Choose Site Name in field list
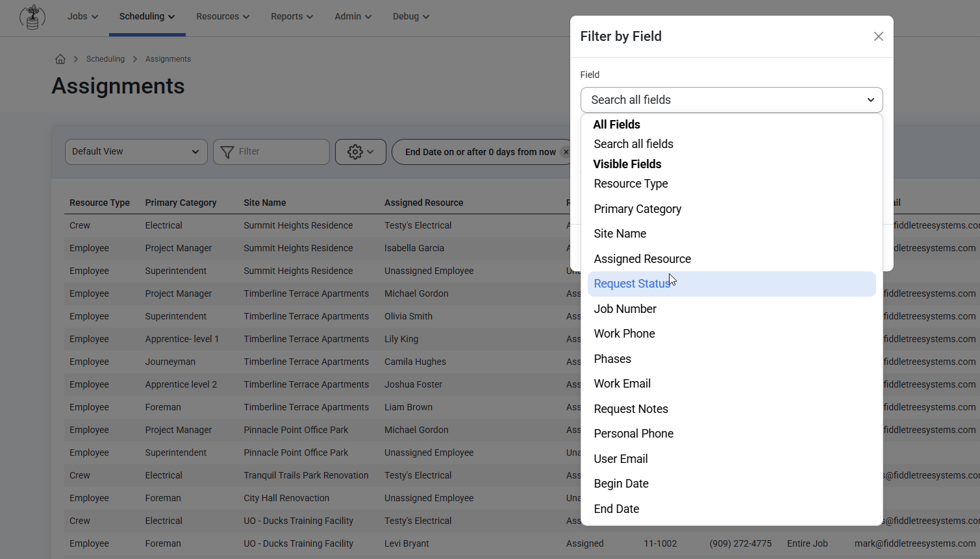The width and height of the screenshot is (980, 559). coord(731,234)
